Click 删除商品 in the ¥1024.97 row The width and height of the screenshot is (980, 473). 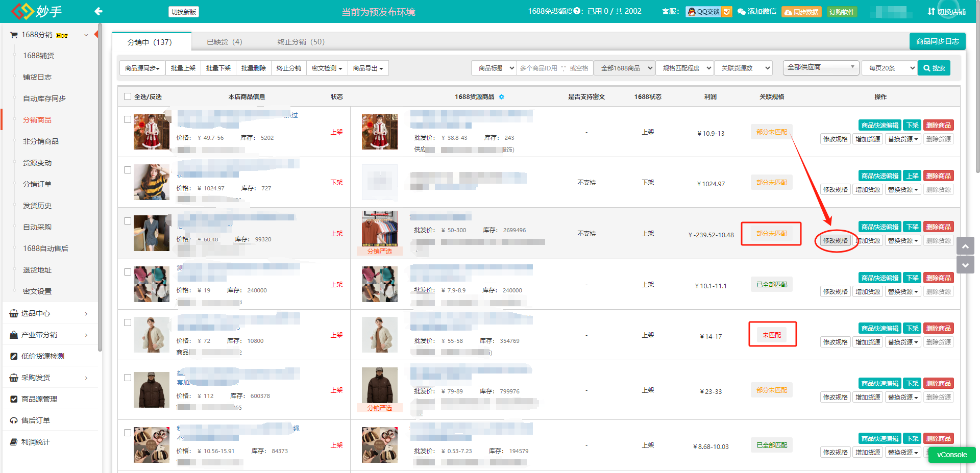click(x=939, y=176)
